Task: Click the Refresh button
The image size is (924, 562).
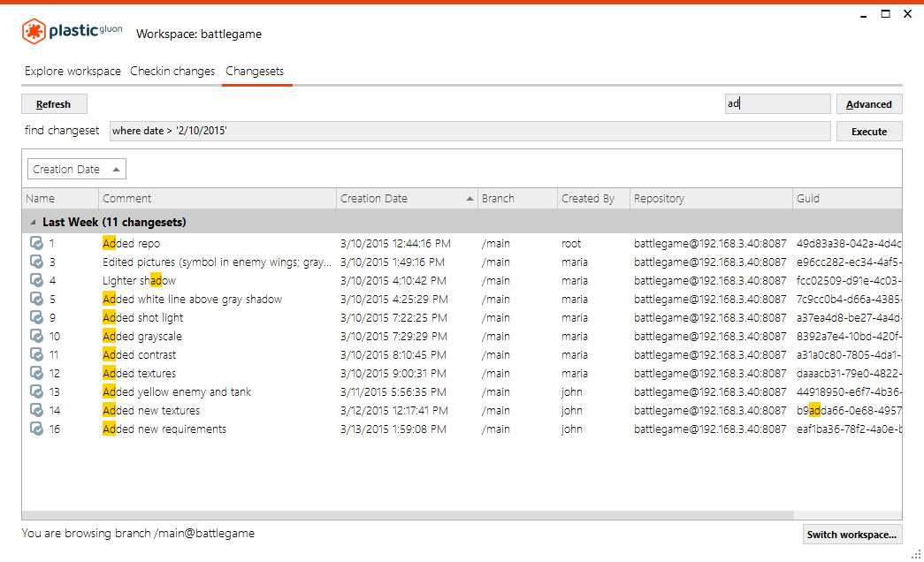Action: (x=54, y=104)
